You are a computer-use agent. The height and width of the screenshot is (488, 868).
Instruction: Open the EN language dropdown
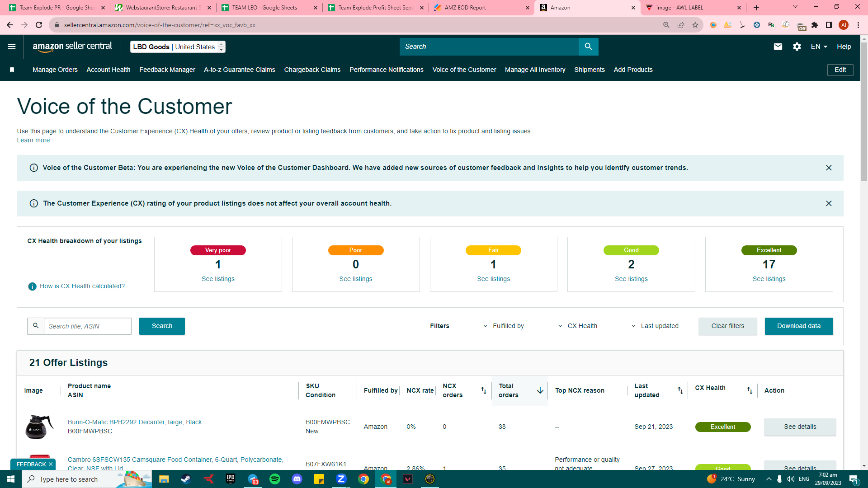point(819,47)
